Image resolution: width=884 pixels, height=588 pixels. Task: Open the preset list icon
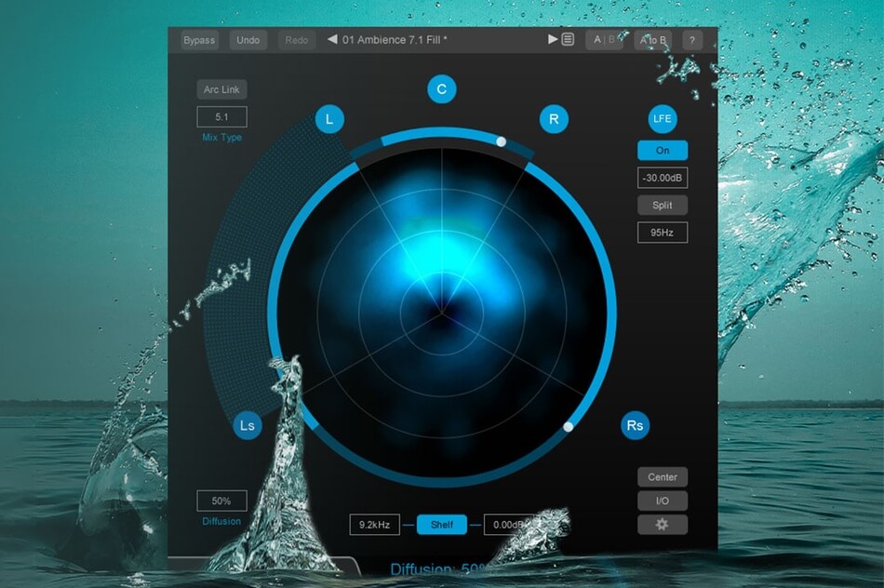click(568, 40)
